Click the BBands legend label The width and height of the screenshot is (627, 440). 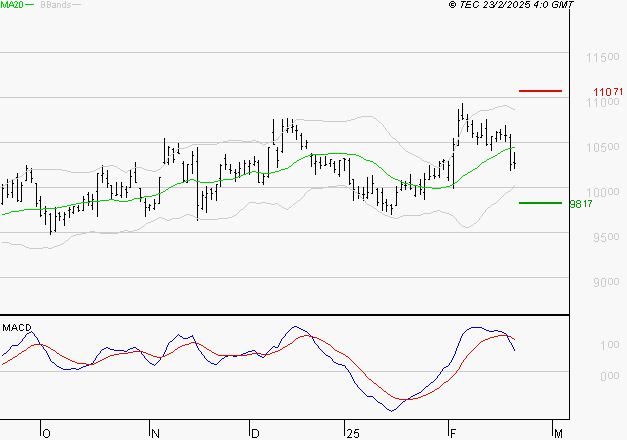point(56,5)
